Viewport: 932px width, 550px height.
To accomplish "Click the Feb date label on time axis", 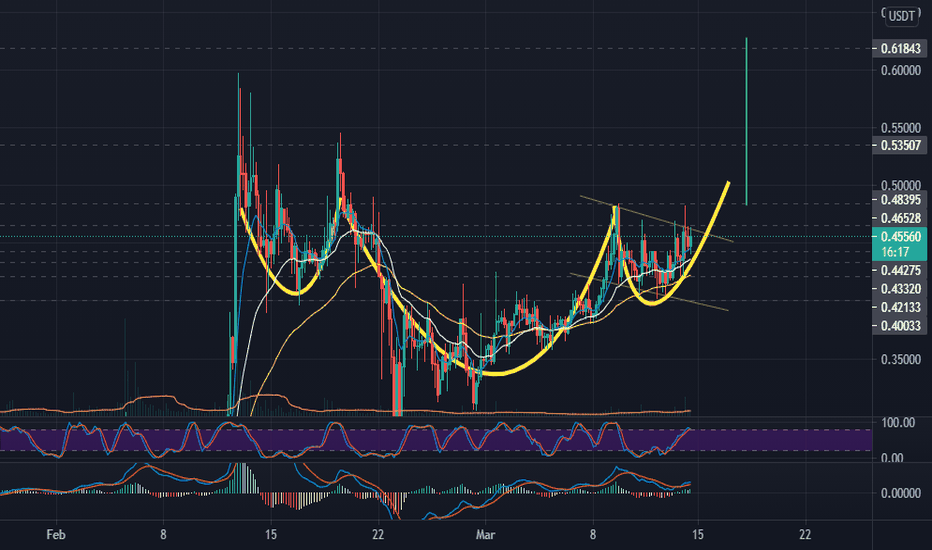I will click(x=56, y=535).
